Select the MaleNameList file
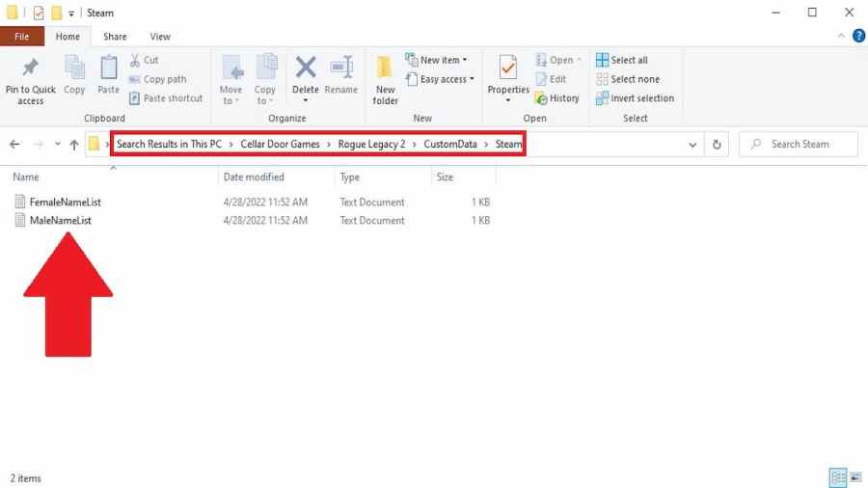Image resolution: width=868 pixels, height=488 pixels. click(61, 220)
